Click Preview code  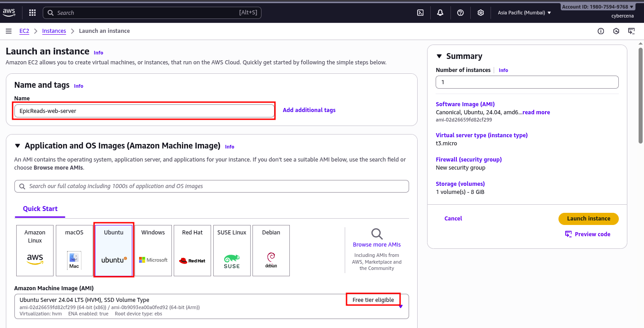[x=588, y=234]
